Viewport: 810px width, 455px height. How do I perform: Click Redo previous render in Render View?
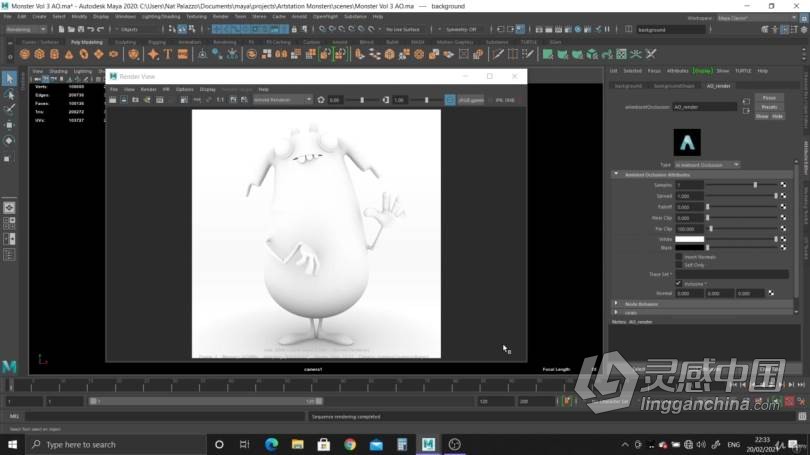point(113,100)
